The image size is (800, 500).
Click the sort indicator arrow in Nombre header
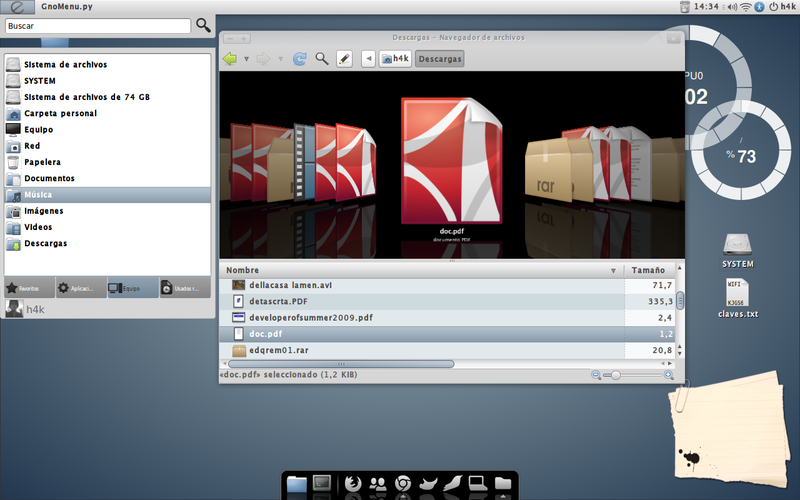pos(613,271)
